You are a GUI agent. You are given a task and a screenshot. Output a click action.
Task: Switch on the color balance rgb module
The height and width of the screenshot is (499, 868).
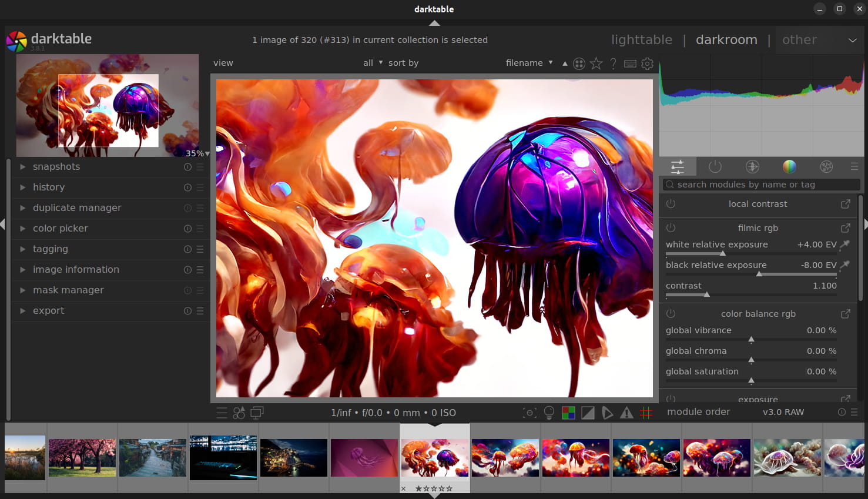[x=671, y=313]
